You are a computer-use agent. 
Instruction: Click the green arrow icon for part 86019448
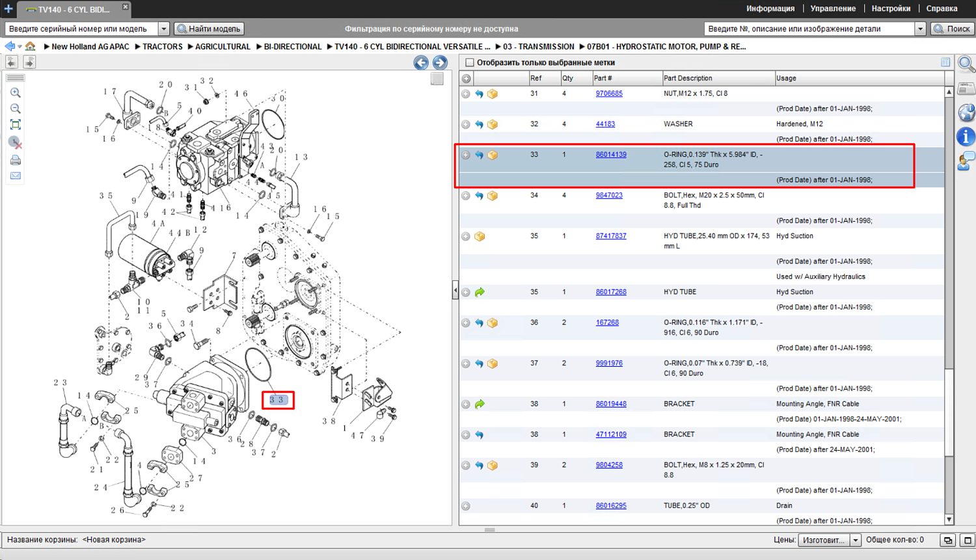pyautogui.click(x=480, y=405)
